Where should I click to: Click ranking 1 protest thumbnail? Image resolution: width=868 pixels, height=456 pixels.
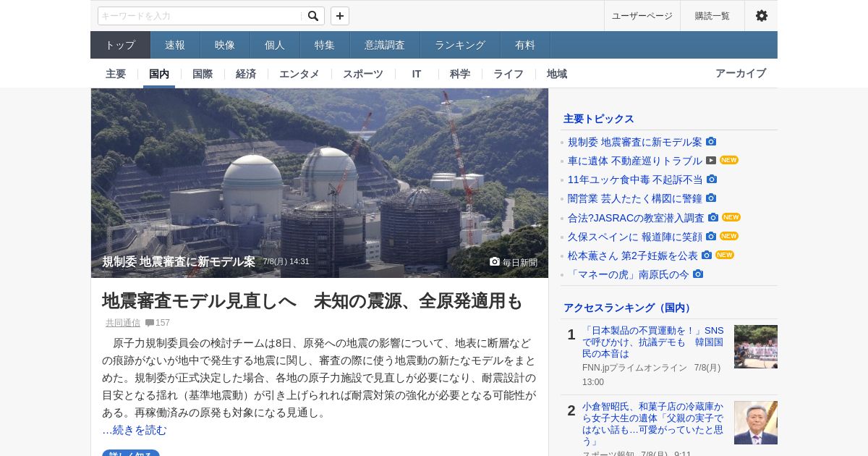756,347
